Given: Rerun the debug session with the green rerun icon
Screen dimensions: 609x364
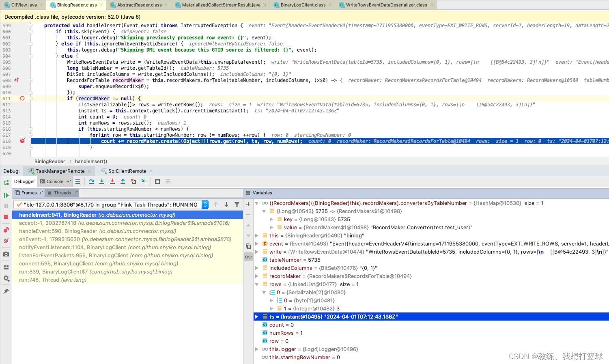Looking at the screenshot, I should pos(6,183).
